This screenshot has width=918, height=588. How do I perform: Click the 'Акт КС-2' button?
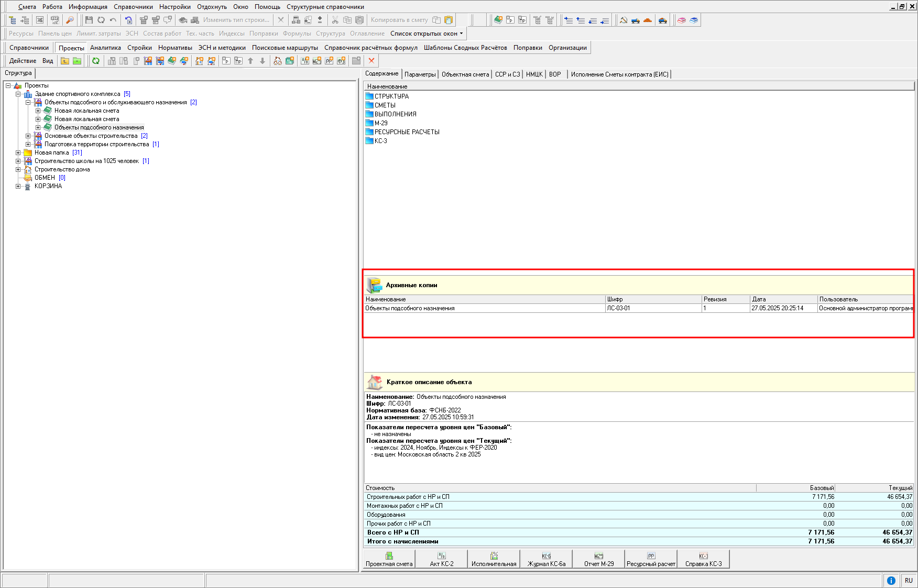click(441, 559)
